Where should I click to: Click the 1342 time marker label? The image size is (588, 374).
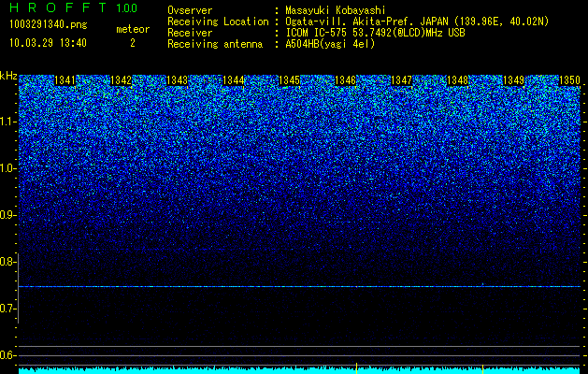122,80
